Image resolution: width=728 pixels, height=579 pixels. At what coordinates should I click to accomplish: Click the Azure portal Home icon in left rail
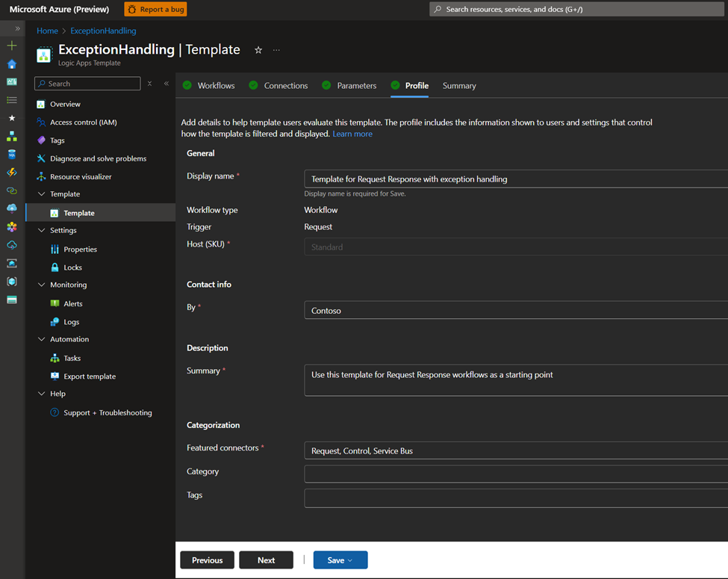click(x=11, y=64)
